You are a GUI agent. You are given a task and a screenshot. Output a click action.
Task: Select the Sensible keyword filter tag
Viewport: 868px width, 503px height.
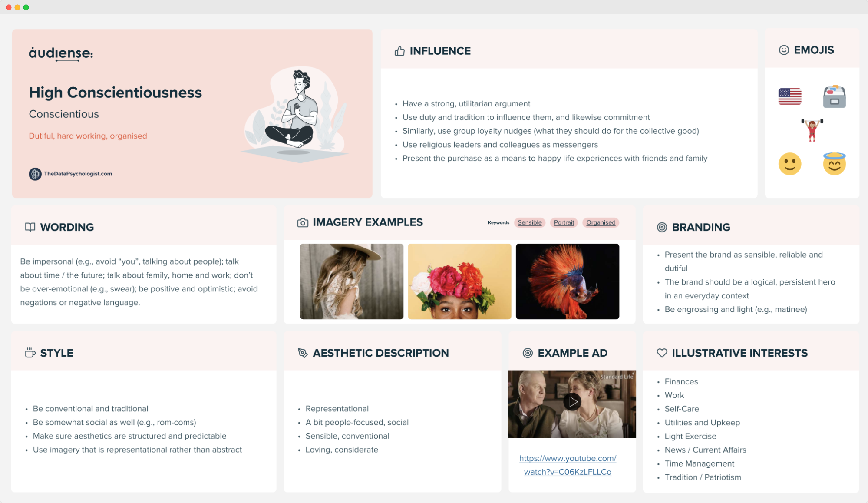click(529, 222)
